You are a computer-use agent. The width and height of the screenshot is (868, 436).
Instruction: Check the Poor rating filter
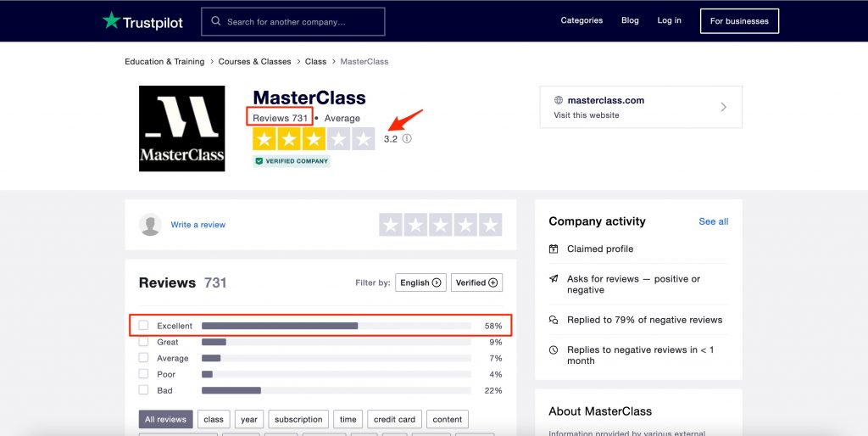click(143, 373)
